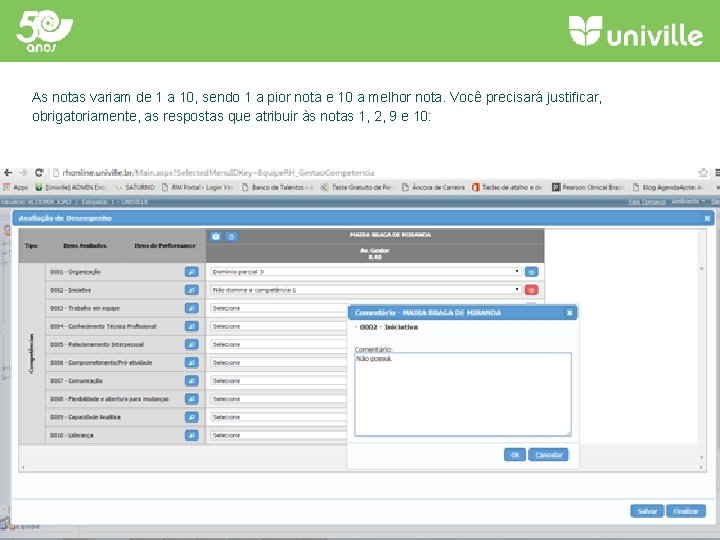Click Fale Conosco link in top bar
Screen dimensions: 720x540
tap(647, 202)
